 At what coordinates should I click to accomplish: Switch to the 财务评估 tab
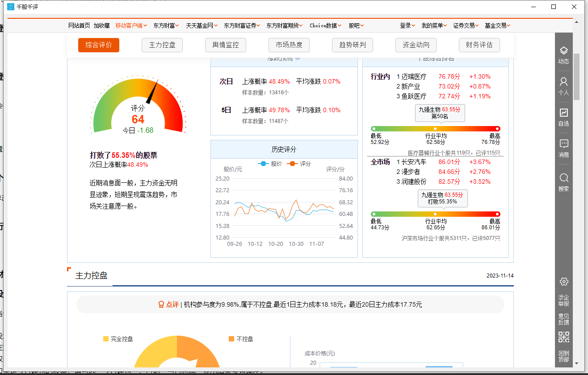click(x=479, y=45)
